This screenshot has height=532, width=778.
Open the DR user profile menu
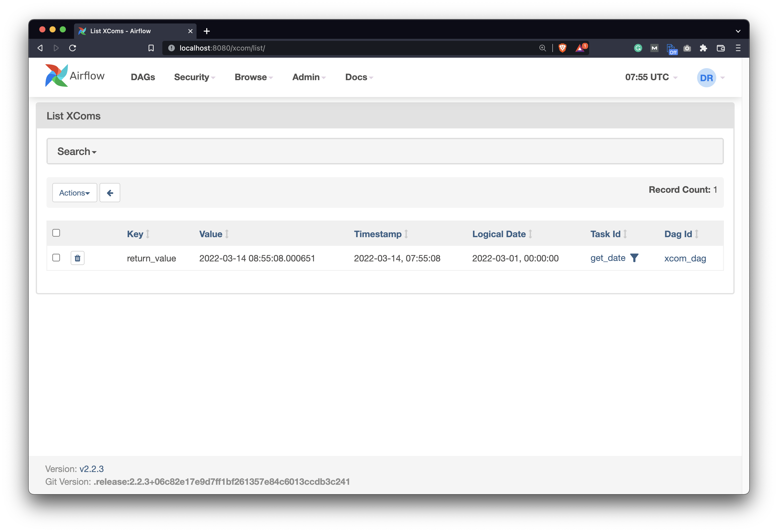[707, 77]
